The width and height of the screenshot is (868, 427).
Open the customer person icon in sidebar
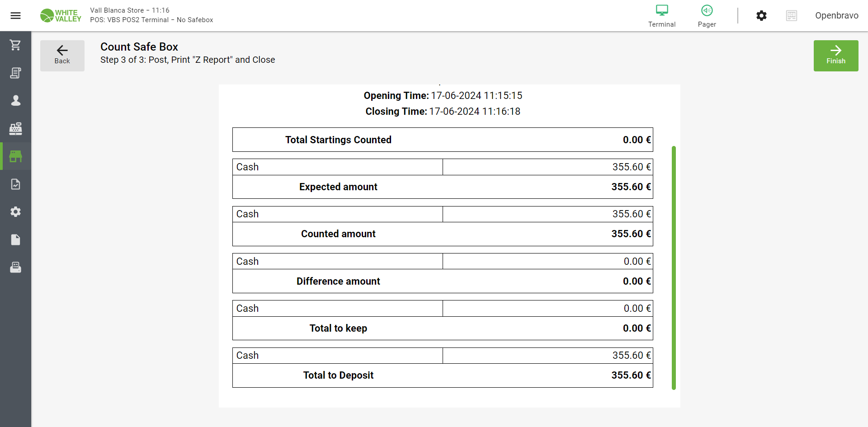click(x=15, y=101)
